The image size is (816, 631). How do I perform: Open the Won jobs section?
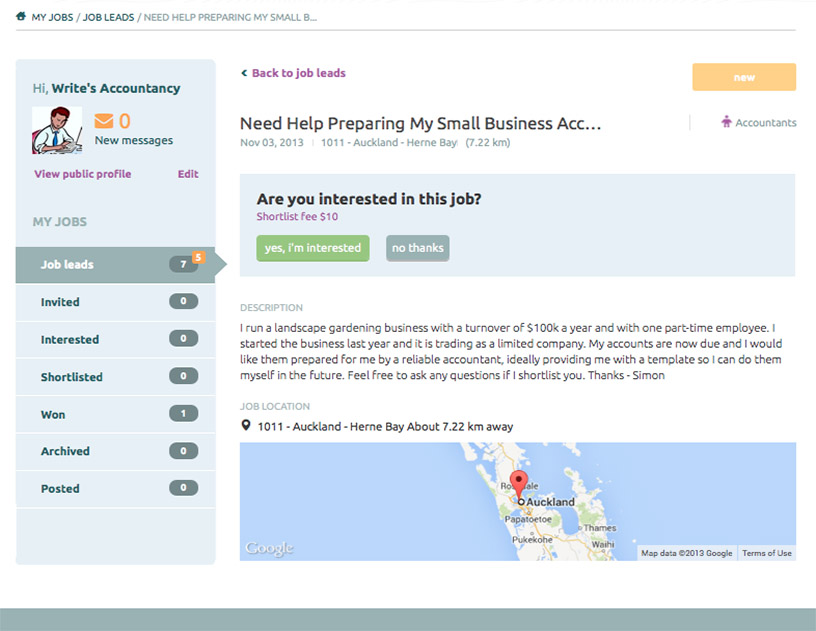[x=53, y=414]
